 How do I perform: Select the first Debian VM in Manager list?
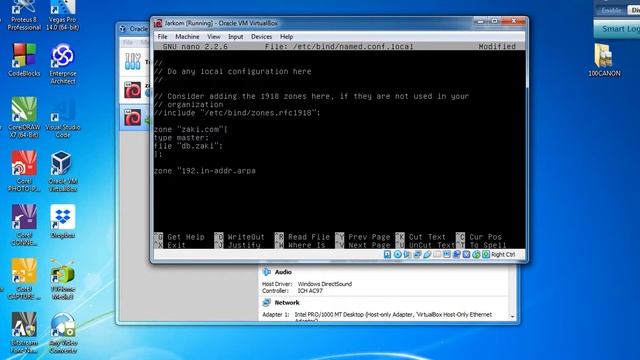click(136, 90)
